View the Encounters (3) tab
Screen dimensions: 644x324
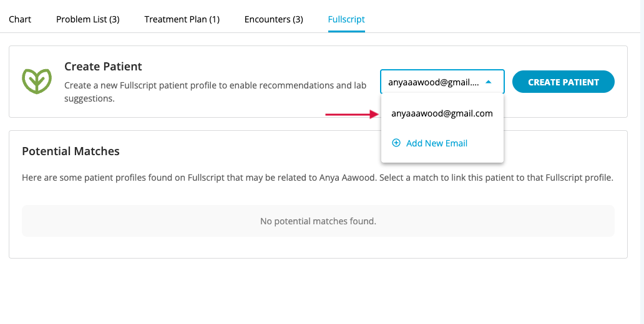[x=273, y=19]
